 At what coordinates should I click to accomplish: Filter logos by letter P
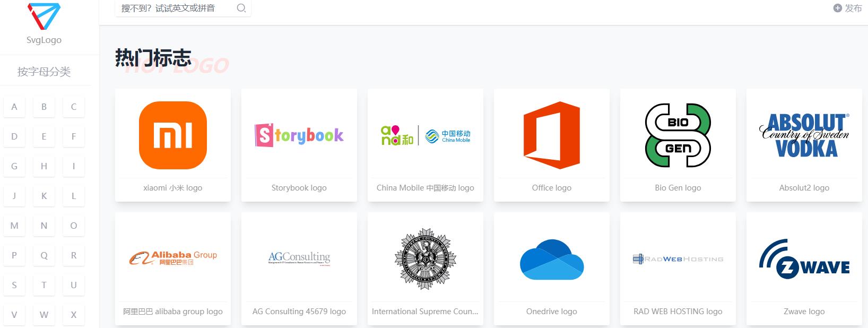click(14, 255)
